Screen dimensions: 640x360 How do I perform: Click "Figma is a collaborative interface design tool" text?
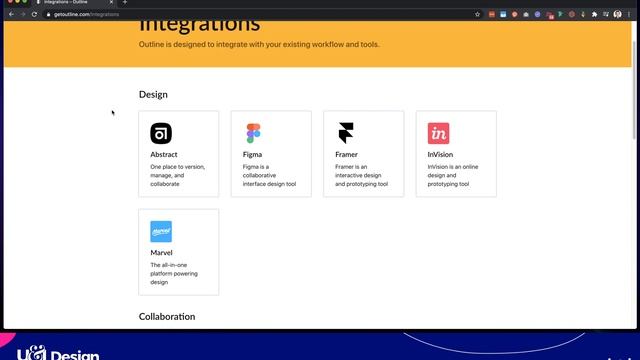coord(269,175)
